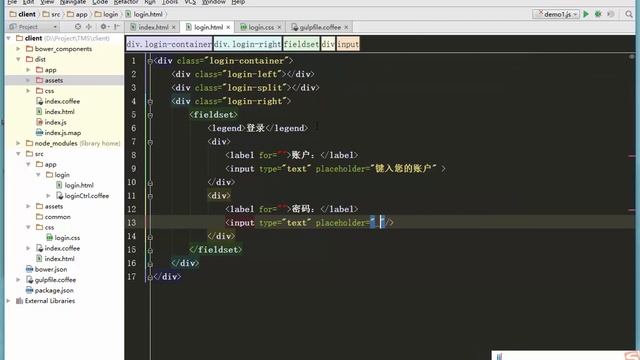The width and height of the screenshot is (640, 360).
Task: Toggle fold marker on line 10
Action: [x=150, y=182]
